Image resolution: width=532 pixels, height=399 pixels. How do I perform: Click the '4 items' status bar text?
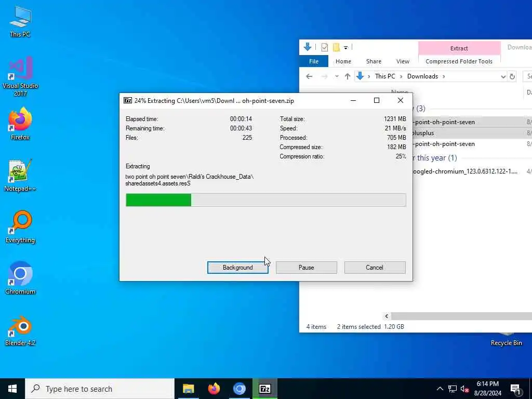pyautogui.click(x=316, y=327)
